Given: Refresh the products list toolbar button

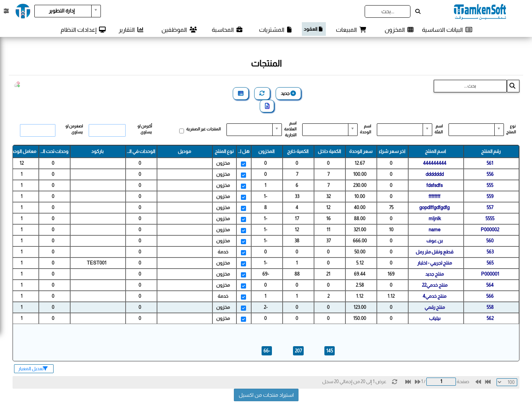Looking at the screenshot, I should (x=262, y=93).
